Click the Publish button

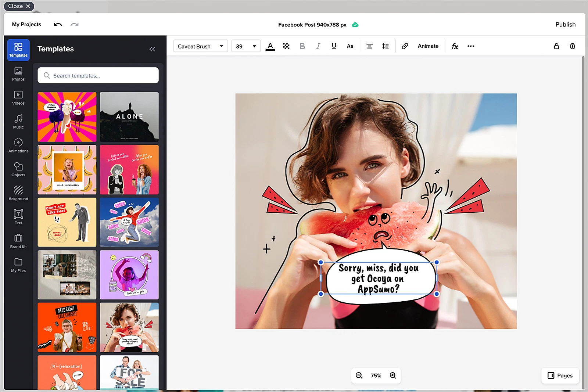click(565, 25)
